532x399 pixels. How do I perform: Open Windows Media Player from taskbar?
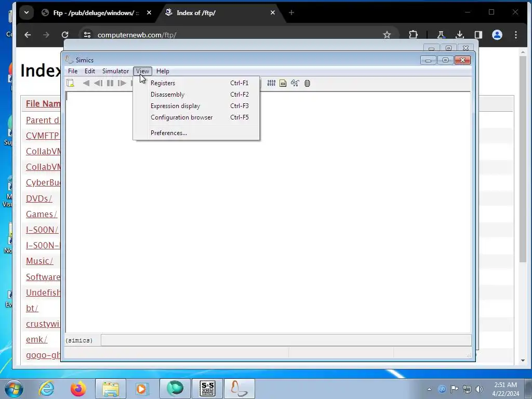[142, 389]
